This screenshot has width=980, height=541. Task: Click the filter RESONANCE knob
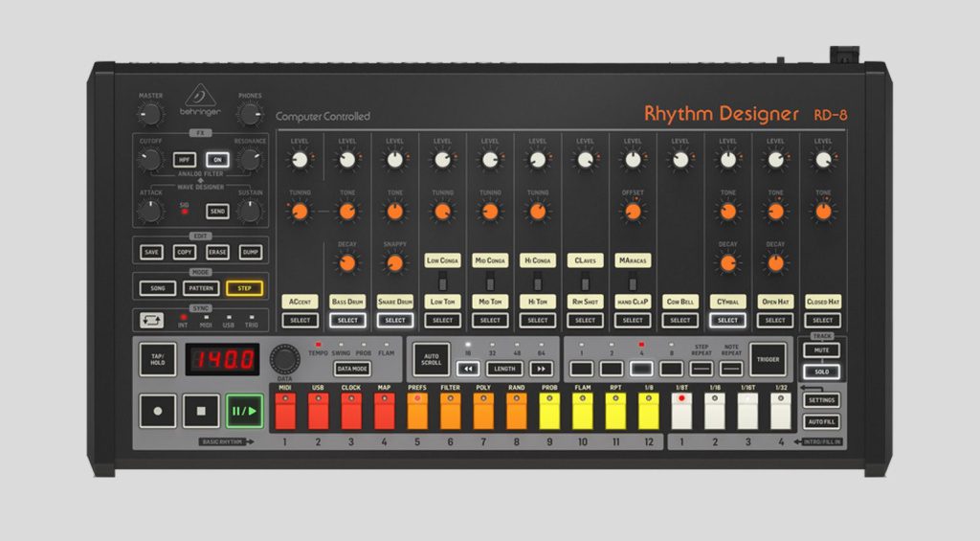pyautogui.click(x=250, y=160)
